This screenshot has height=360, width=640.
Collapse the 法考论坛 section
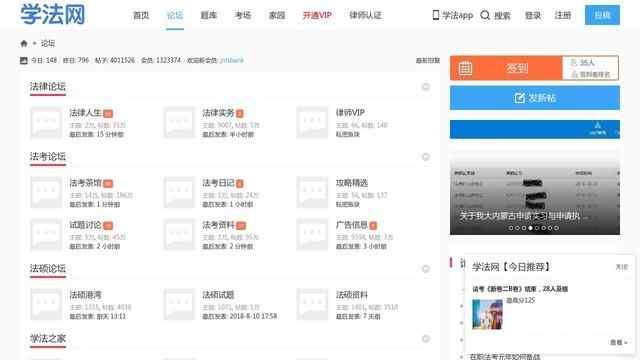(x=426, y=157)
